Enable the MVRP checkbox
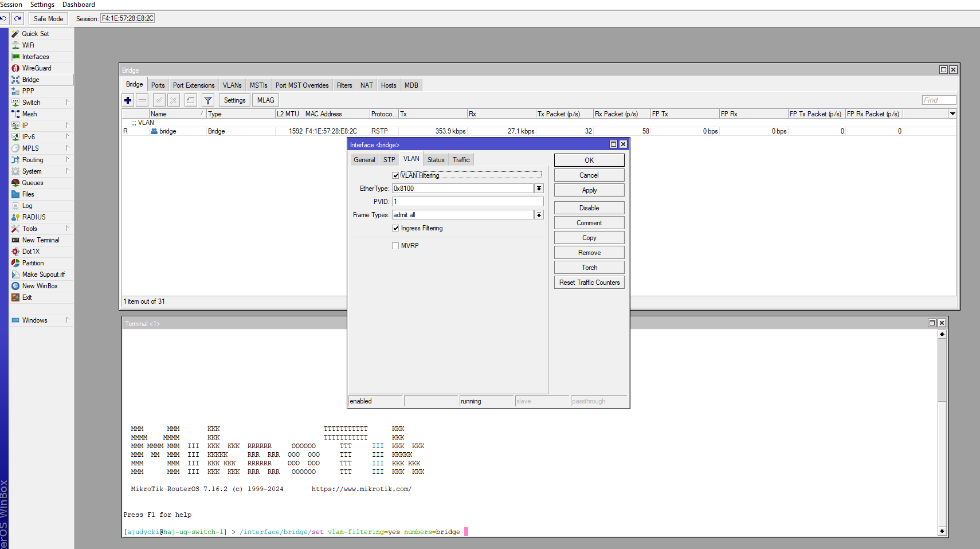This screenshot has height=549, width=980. pos(395,246)
